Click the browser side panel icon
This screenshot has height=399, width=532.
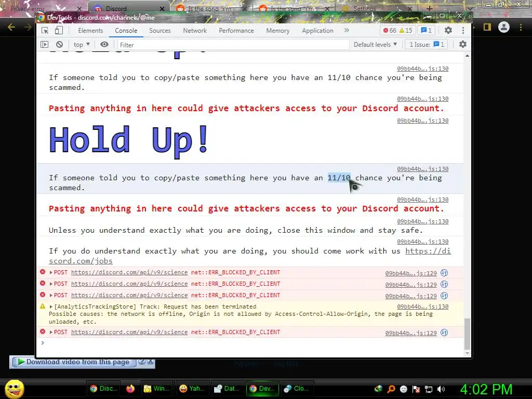[x=487, y=27]
